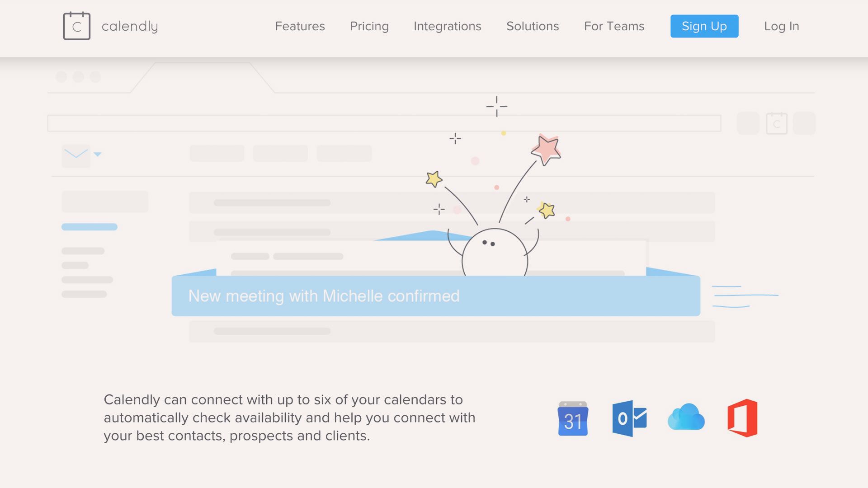The height and width of the screenshot is (488, 868).
Task: Click the Sign Up button
Action: (x=704, y=26)
